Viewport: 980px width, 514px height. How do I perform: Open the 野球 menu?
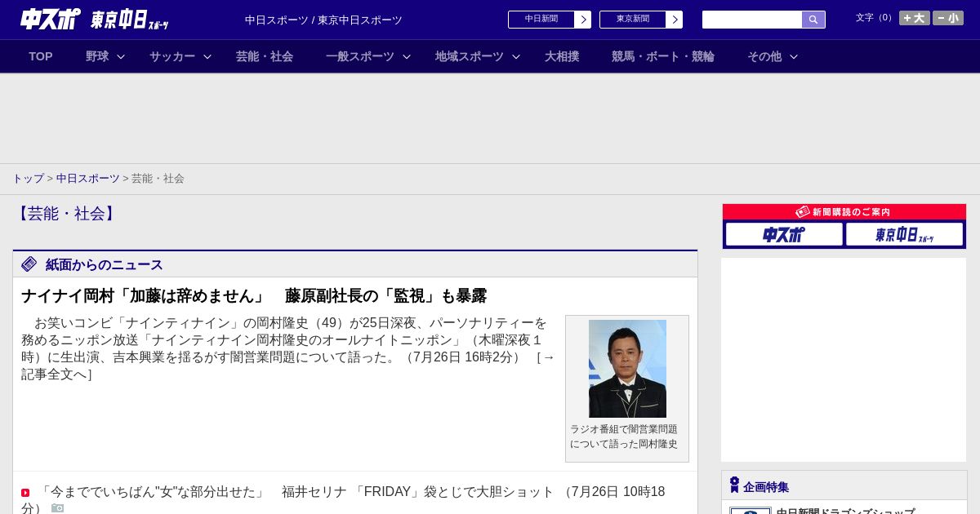(x=97, y=56)
